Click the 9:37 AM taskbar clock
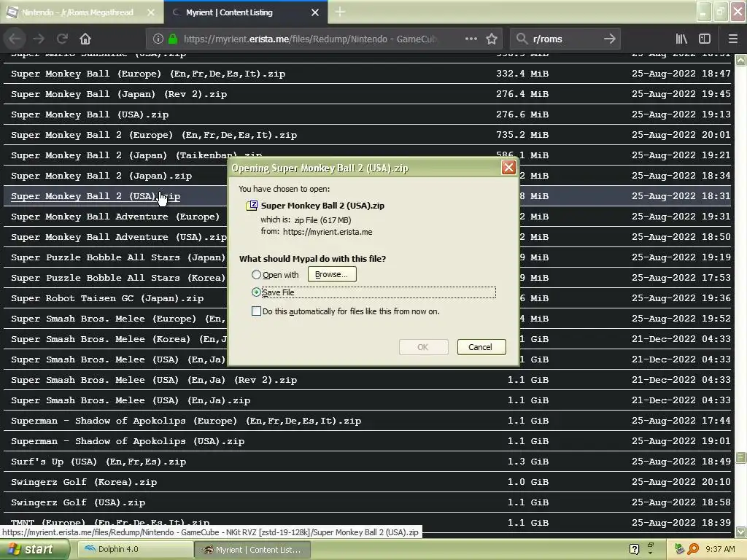 tap(720, 549)
